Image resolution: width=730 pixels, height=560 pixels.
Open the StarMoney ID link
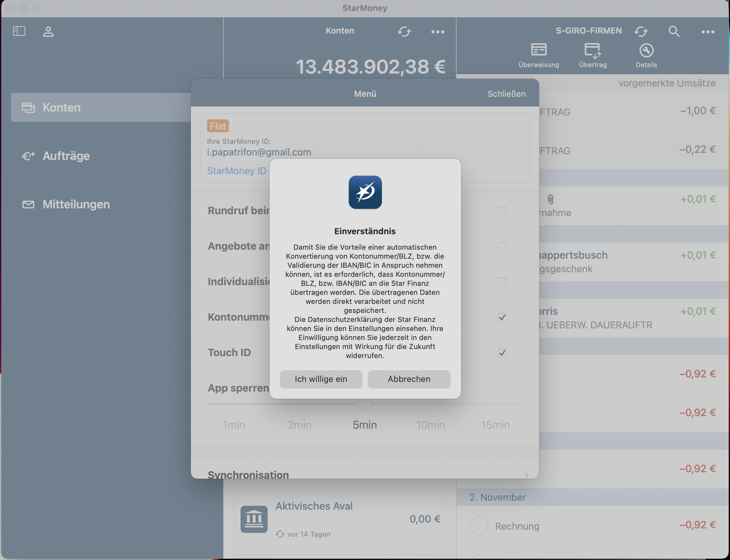point(237,171)
